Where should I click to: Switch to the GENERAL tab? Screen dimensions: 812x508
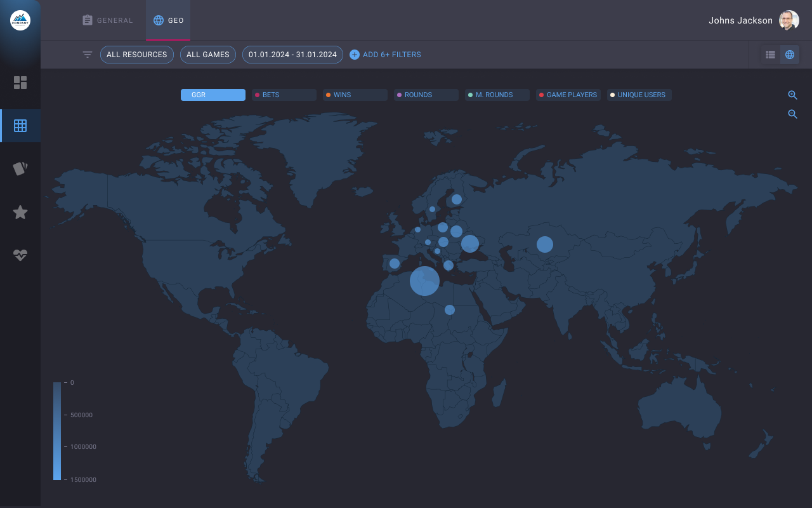click(x=108, y=20)
